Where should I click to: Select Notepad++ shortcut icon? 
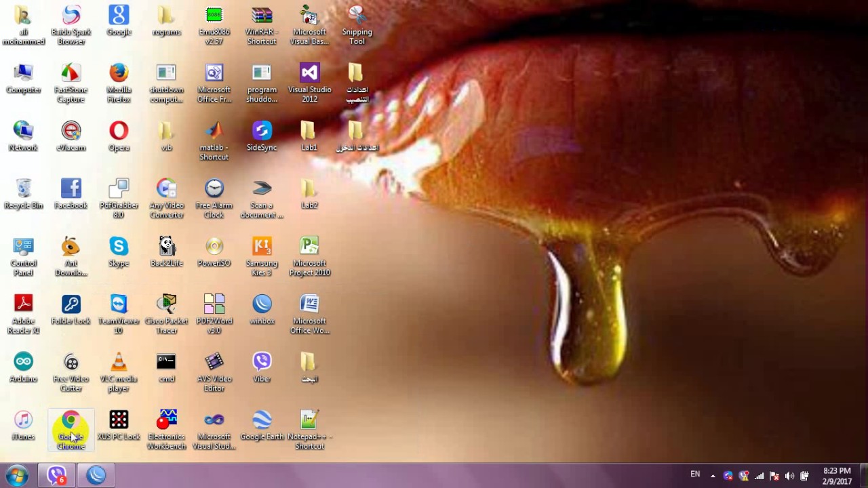(309, 430)
